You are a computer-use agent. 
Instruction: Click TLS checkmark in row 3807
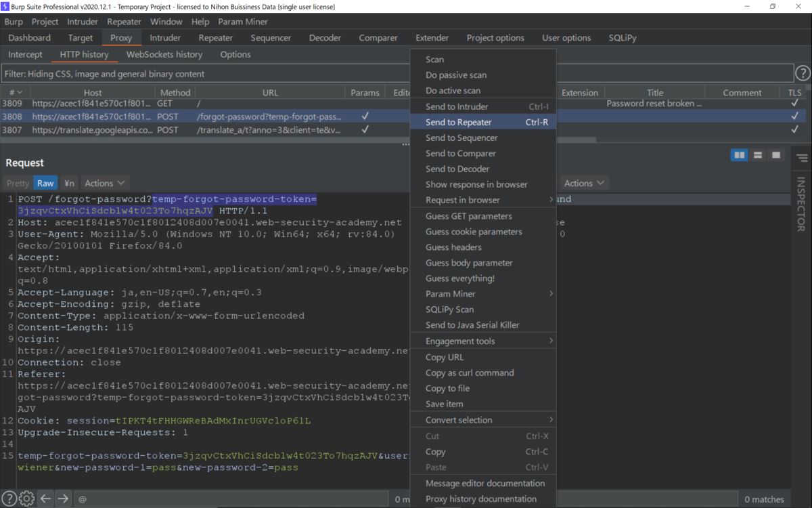[x=794, y=129]
